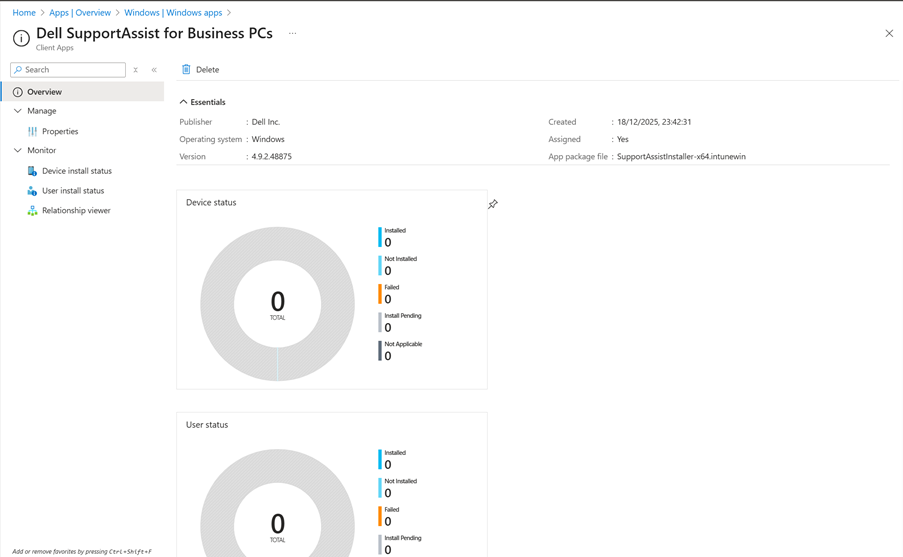Screen dimensions: 903x557
Task: Collapse the sidebar with double chevron
Action: (154, 70)
